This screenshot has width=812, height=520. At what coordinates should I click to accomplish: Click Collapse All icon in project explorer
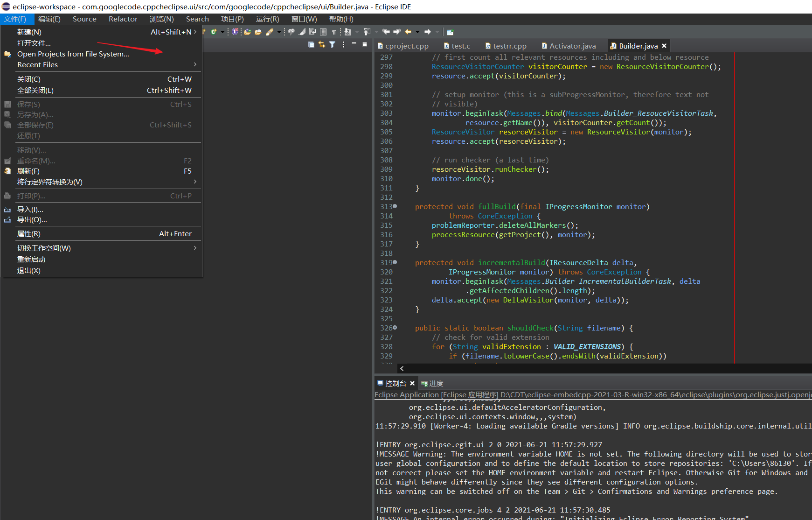[x=311, y=45]
